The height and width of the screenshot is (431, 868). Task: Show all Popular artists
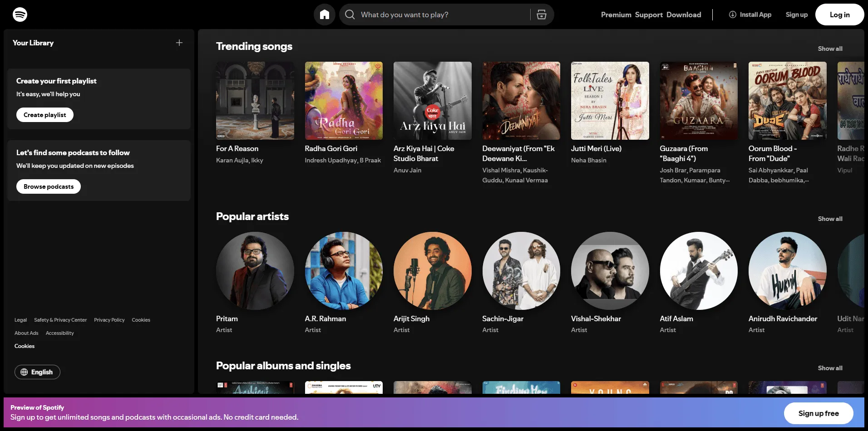point(830,219)
